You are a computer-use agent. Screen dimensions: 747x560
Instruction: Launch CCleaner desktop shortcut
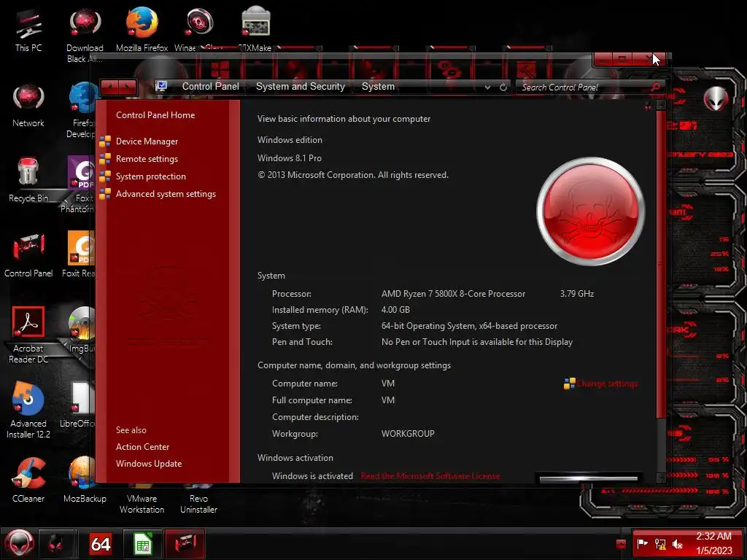28,480
